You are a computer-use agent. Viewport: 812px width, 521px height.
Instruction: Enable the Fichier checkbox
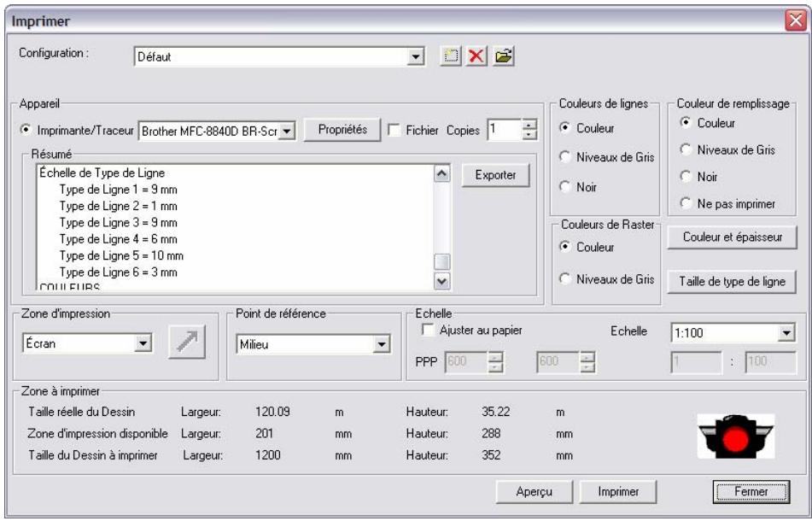point(394,130)
